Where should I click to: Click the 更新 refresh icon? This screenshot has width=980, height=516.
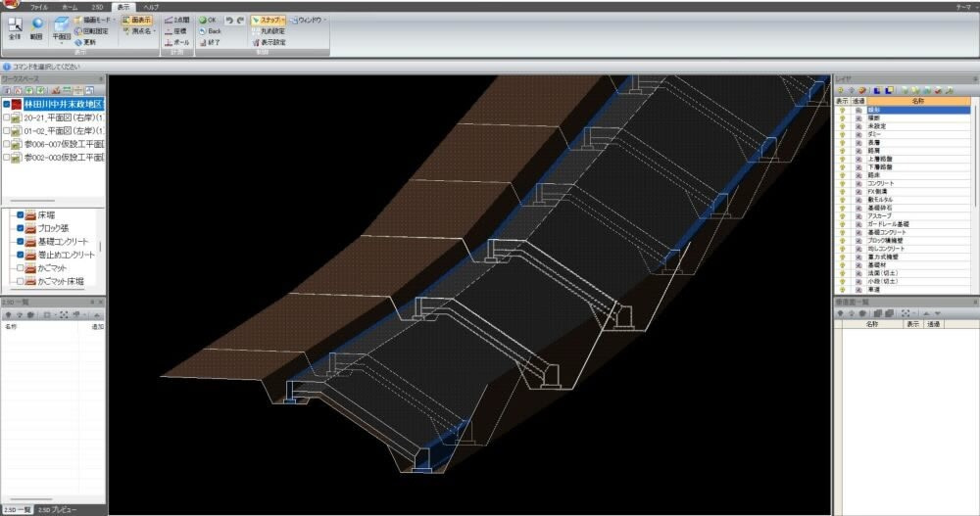tap(84, 43)
